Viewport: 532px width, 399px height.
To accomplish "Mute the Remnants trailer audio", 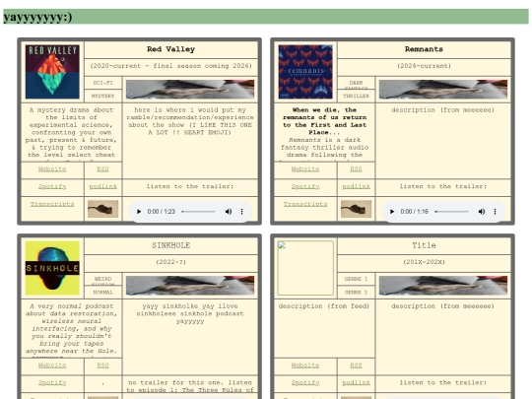I will (x=482, y=212).
